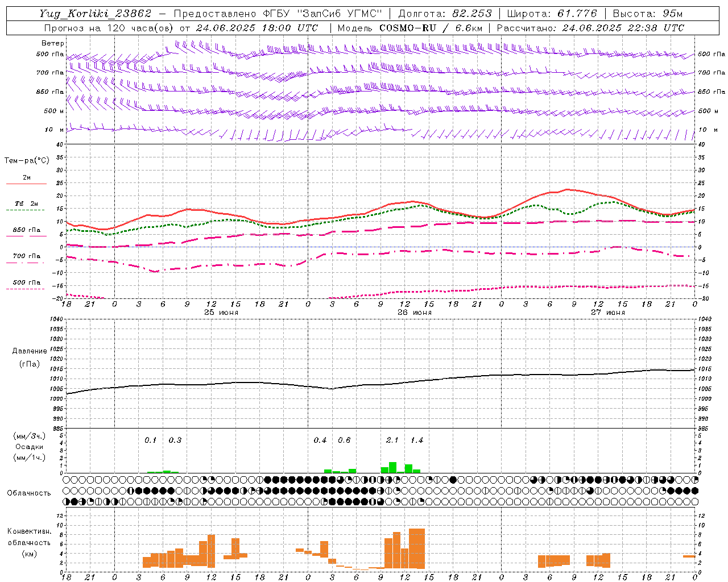This screenshot has width=728, height=582.
Task: Click the Облачность cloudiness label
Action: tap(29, 493)
